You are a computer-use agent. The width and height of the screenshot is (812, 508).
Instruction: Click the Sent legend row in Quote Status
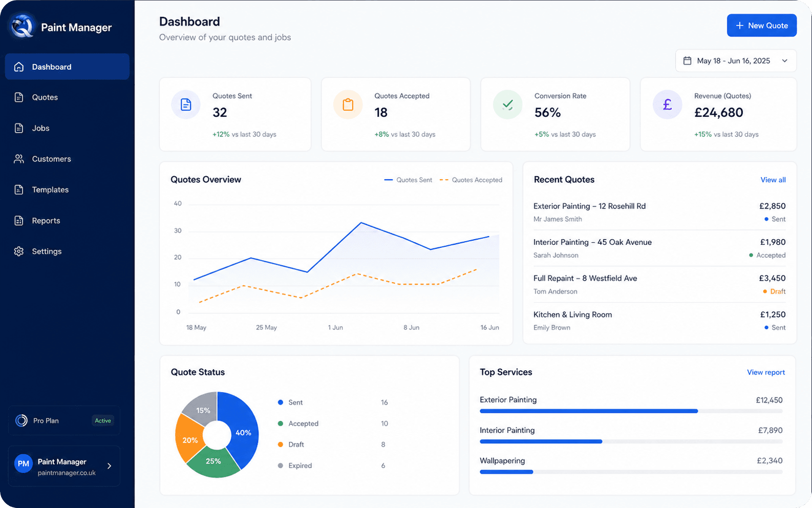pos(333,403)
